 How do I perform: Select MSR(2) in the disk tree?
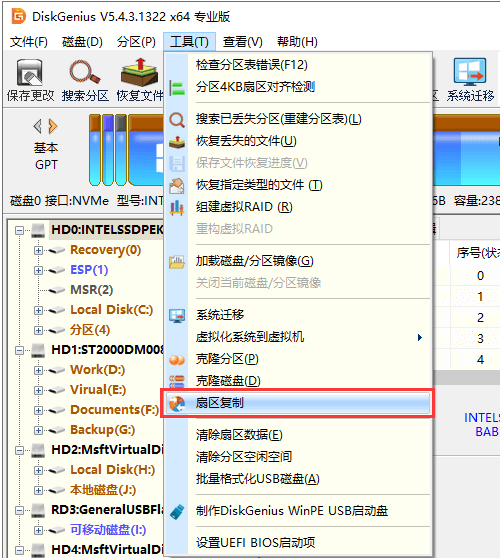coord(92,290)
